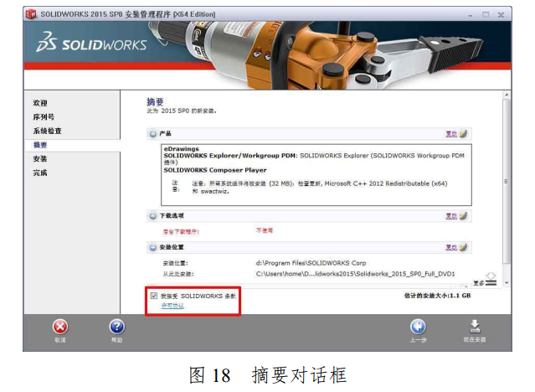Go back using the Previous step arrow icon
535x392 pixels.
click(x=418, y=327)
